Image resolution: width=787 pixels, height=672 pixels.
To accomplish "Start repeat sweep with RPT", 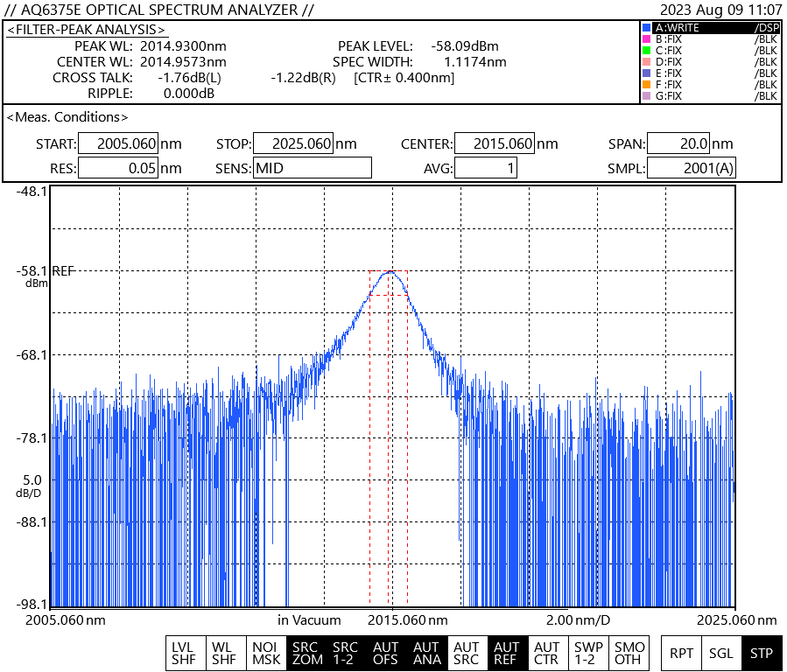I will click(x=681, y=653).
